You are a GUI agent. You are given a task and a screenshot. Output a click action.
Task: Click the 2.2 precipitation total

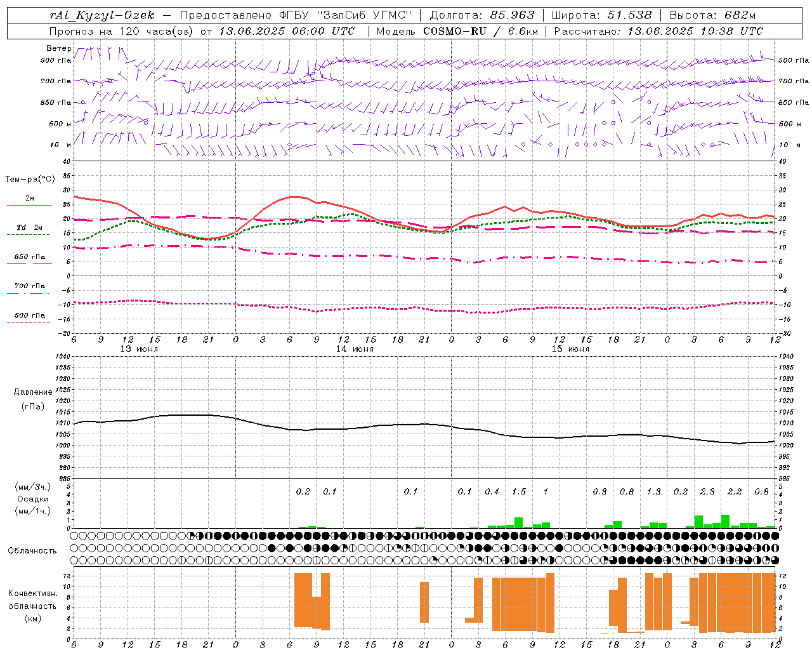(x=735, y=491)
